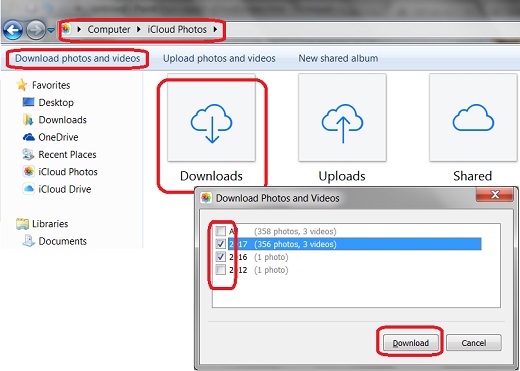The width and height of the screenshot is (520, 371).
Task: Check the All photos checkbox
Action: click(x=221, y=231)
